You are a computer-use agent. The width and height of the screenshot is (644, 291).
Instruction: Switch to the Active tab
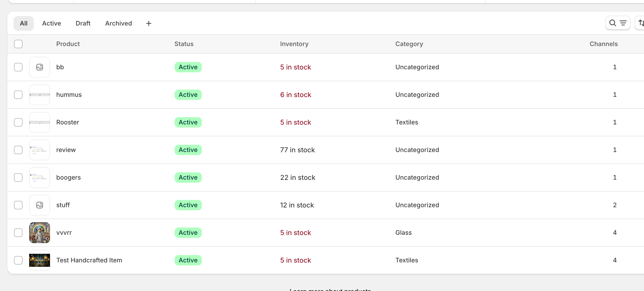point(52,23)
